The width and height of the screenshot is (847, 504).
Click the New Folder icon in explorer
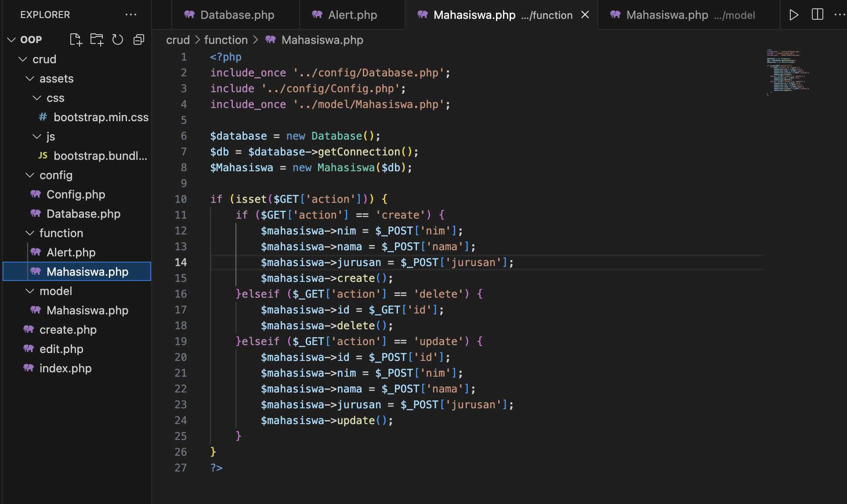pyautogui.click(x=97, y=40)
